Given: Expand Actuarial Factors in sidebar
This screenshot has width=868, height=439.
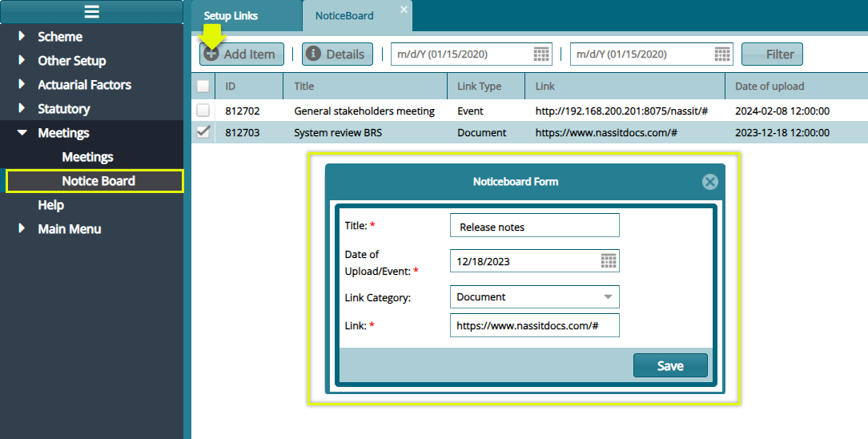Looking at the screenshot, I should pos(21,85).
